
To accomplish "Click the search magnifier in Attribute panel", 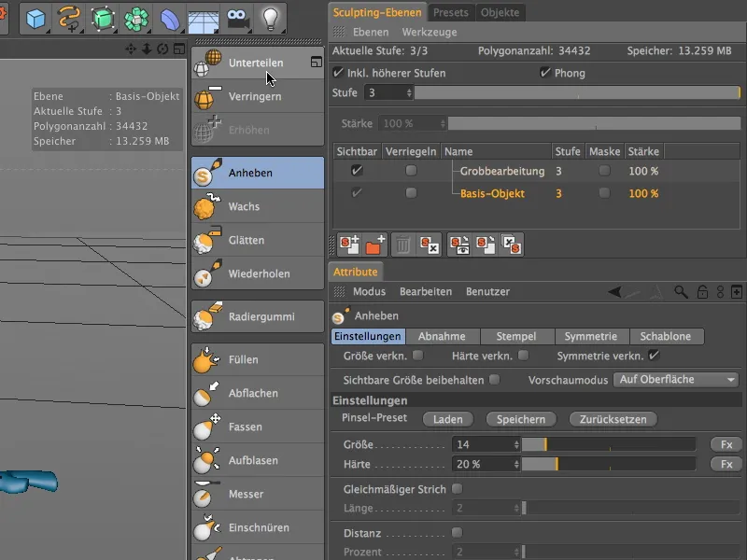I will 681,292.
